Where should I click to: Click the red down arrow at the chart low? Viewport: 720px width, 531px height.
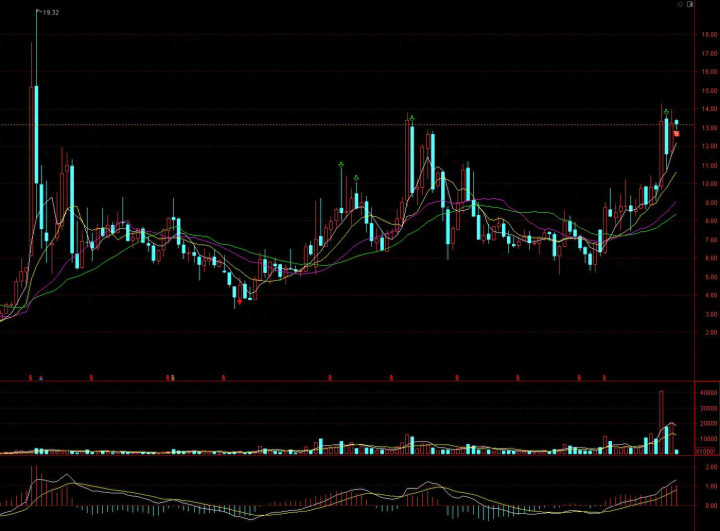point(240,301)
